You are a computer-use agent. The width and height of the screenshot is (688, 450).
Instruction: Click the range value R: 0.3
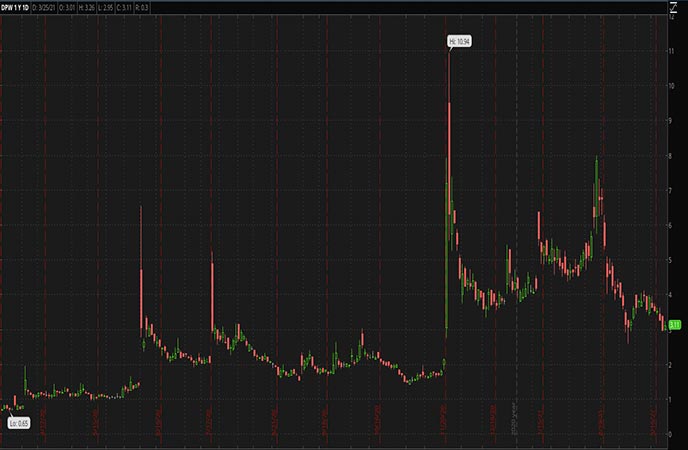[x=142, y=8]
